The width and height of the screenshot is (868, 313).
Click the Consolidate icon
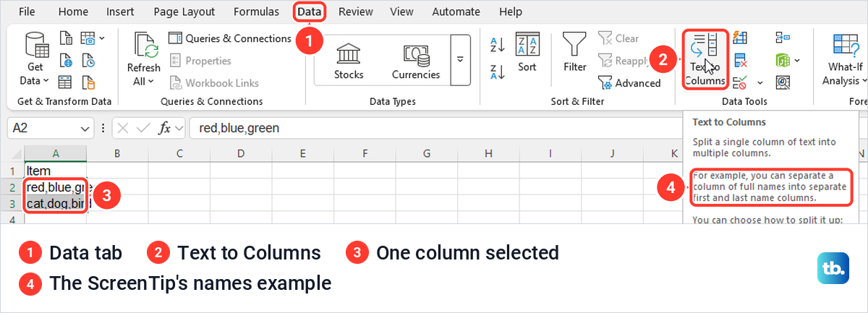coord(783,38)
